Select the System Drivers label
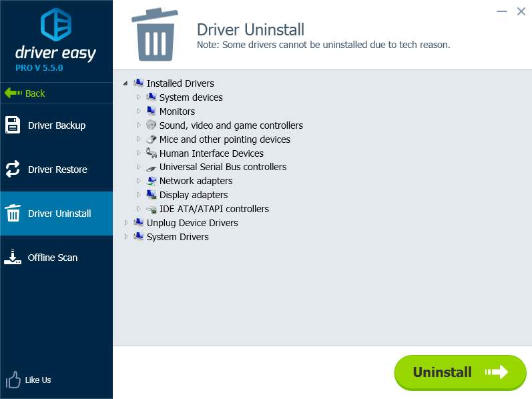This screenshot has width=532, height=399. 178,237
